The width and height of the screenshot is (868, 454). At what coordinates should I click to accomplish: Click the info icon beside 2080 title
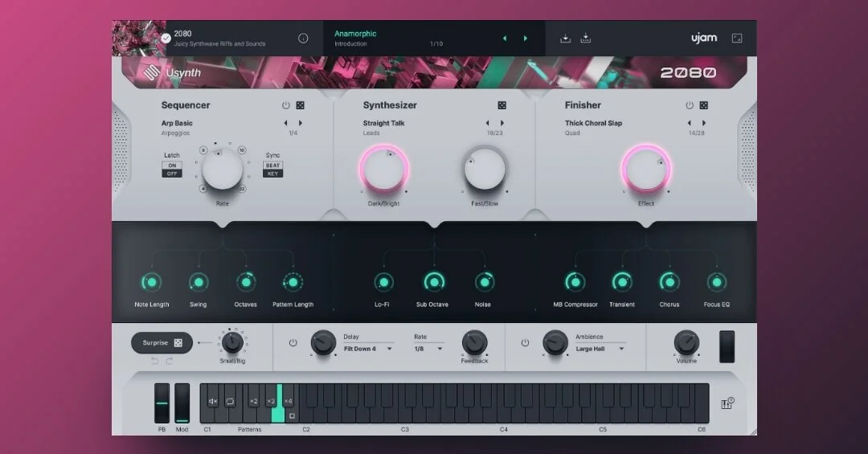tap(303, 39)
